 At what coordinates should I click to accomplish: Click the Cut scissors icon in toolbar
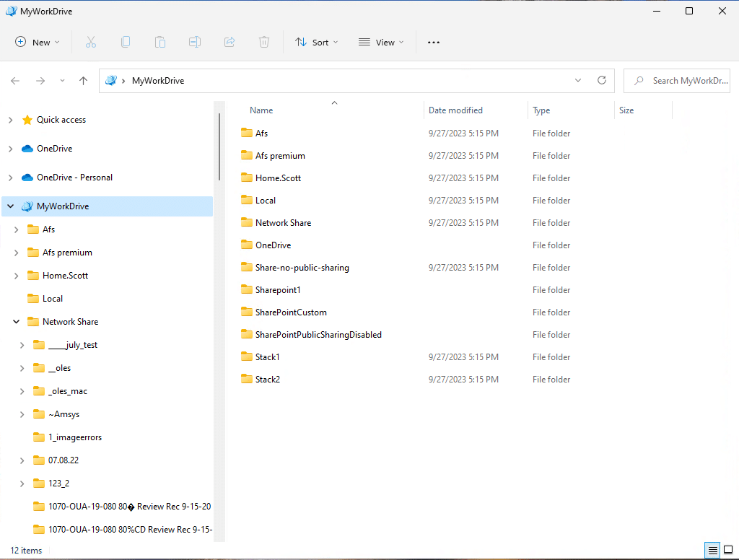[x=90, y=43]
